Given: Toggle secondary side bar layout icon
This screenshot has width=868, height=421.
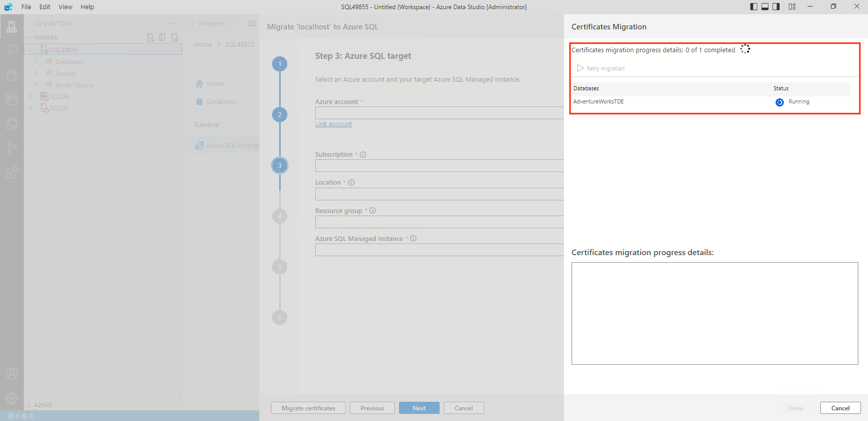Looking at the screenshot, I should pyautogui.click(x=776, y=7).
